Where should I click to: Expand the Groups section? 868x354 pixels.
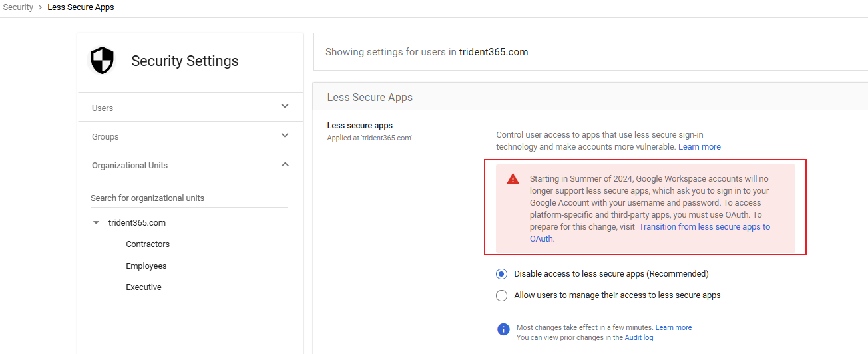click(285, 136)
